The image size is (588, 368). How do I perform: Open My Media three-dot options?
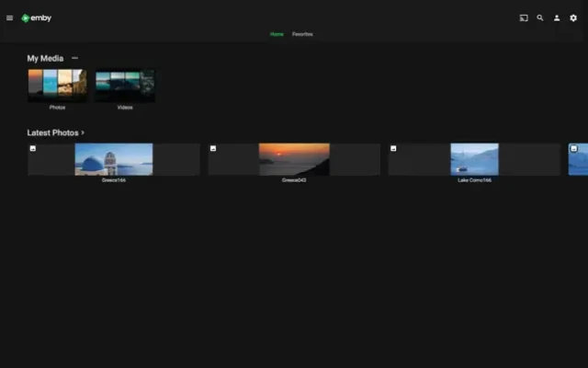point(75,58)
